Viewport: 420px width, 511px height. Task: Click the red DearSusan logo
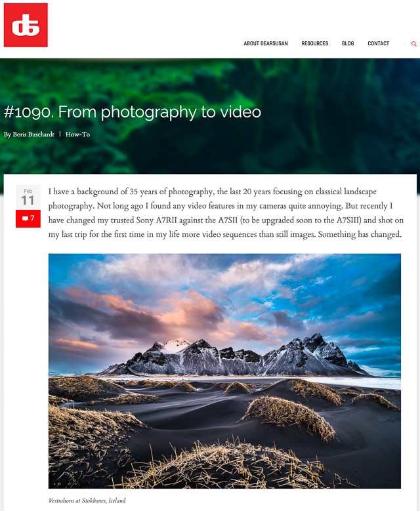pyautogui.click(x=26, y=25)
